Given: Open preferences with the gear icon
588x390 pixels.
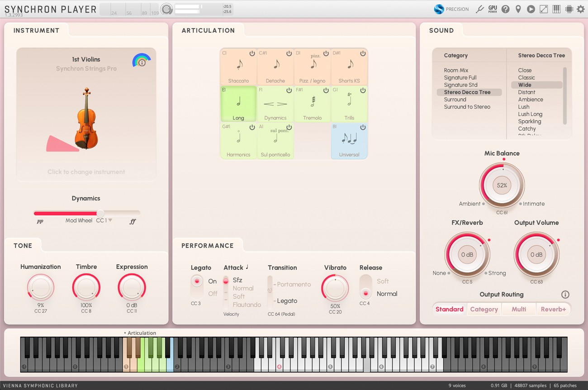Looking at the screenshot, I should tap(581, 9).
